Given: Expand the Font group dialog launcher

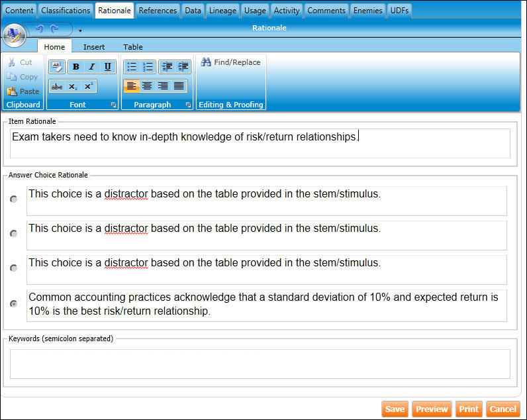Looking at the screenshot, I should tap(113, 105).
